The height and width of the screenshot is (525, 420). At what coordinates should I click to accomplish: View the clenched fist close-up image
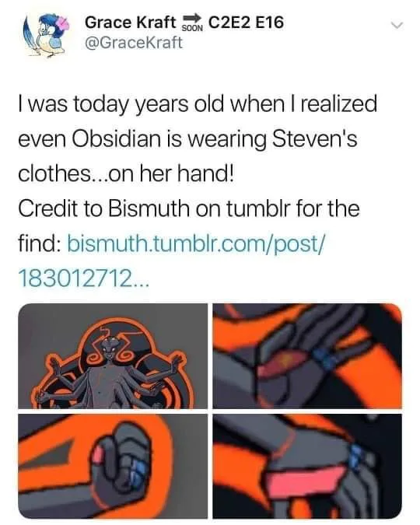113,466
